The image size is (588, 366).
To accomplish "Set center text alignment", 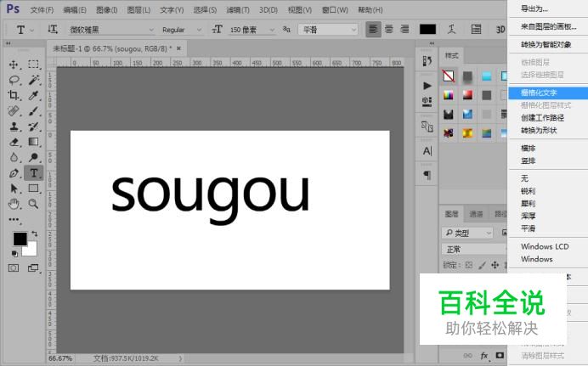I will (389, 29).
